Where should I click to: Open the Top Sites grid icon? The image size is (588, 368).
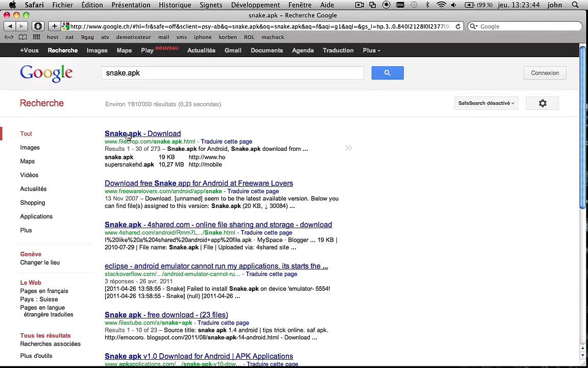(x=36, y=37)
